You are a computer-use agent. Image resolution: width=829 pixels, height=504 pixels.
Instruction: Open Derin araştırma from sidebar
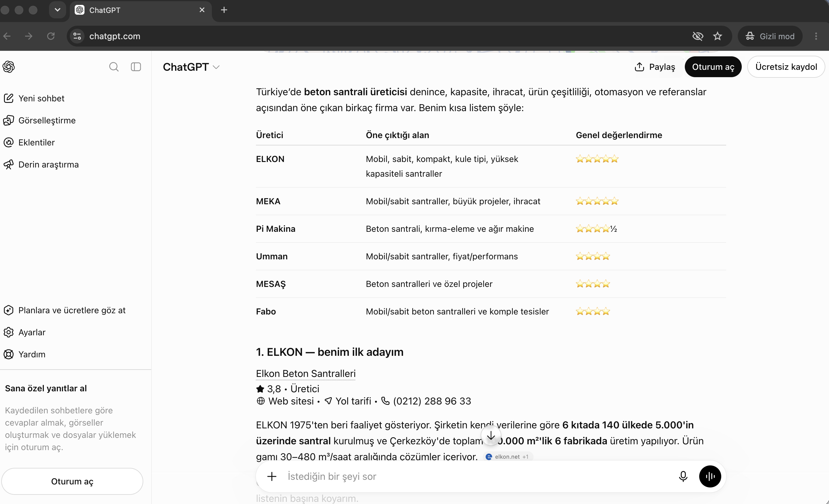point(48,164)
